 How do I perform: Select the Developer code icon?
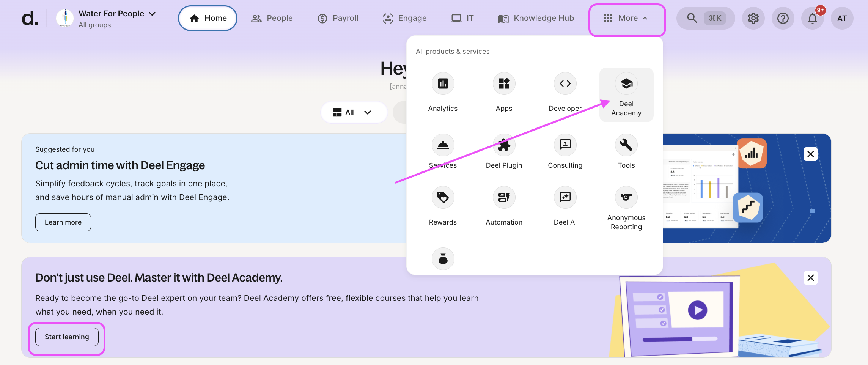pyautogui.click(x=565, y=84)
